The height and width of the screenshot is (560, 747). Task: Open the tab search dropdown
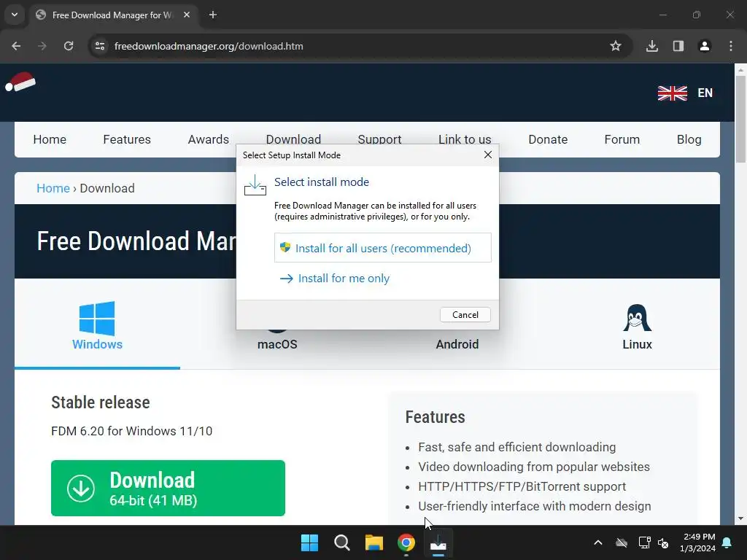coord(15,15)
